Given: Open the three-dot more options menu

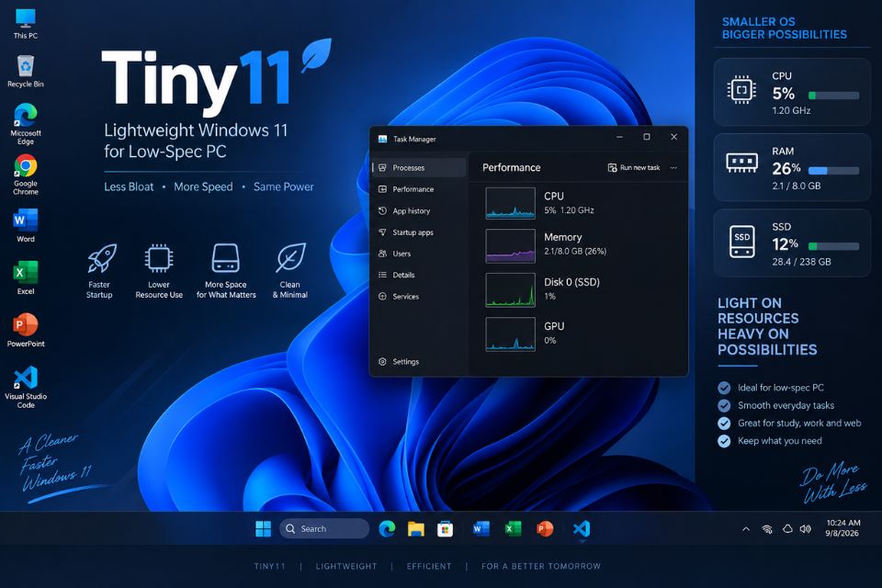Looking at the screenshot, I should (x=673, y=168).
